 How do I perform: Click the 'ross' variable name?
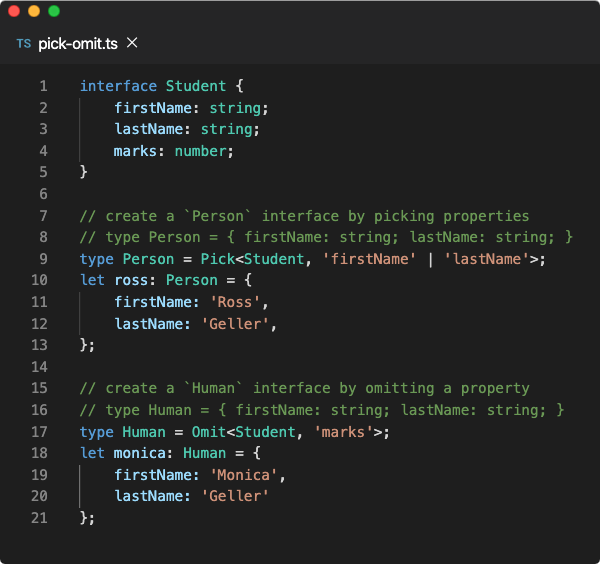(x=131, y=280)
